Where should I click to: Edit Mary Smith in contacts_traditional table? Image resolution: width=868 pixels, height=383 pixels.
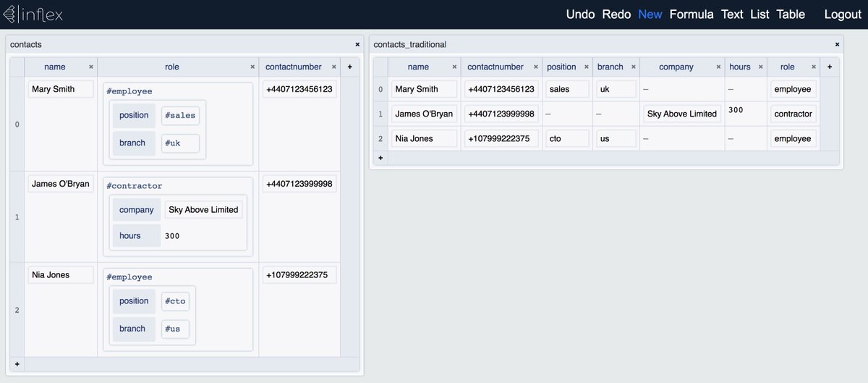(x=425, y=89)
